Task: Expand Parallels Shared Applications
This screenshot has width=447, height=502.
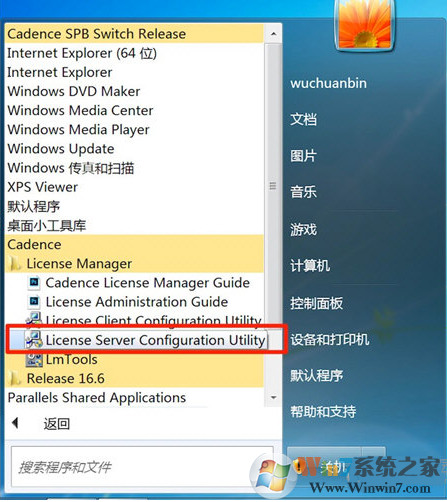Action: click(97, 398)
